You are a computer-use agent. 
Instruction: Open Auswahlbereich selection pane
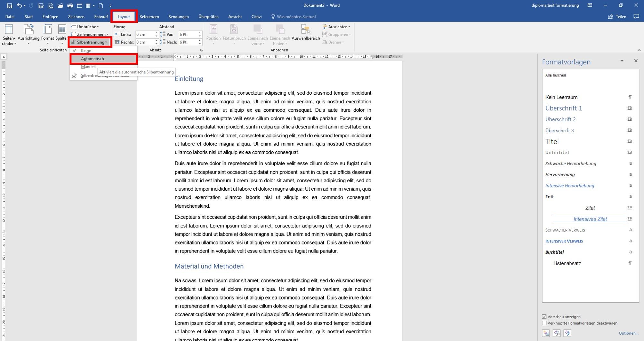[x=306, y=33]
